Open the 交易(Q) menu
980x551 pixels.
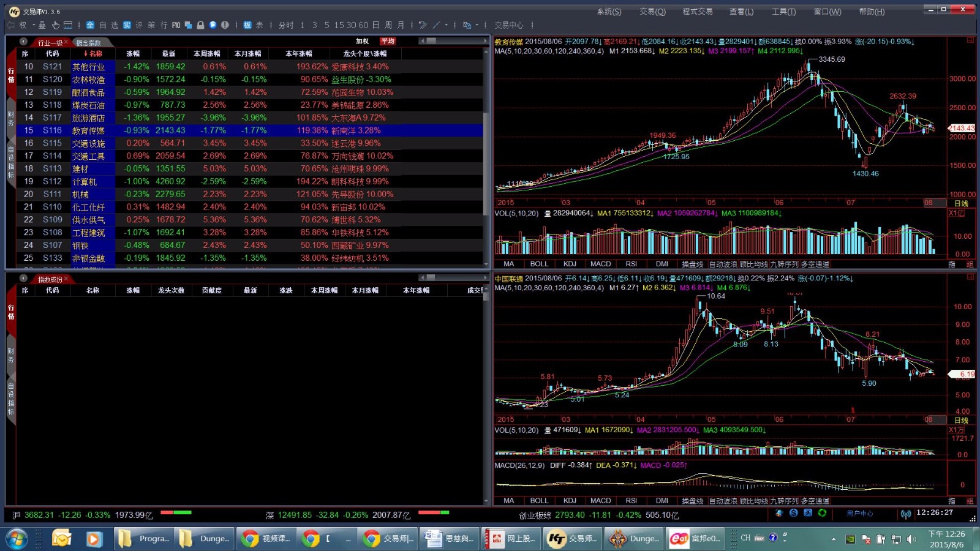pos(652,12)
